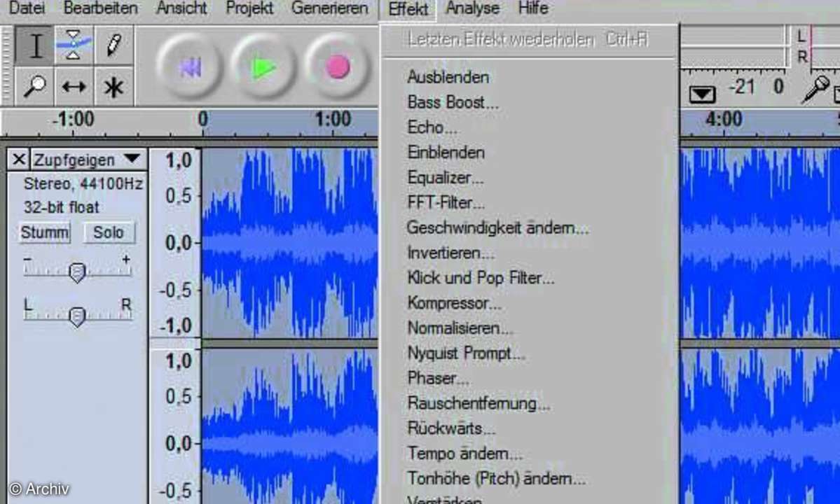Open the Analyse menu

tap(472, 8)
